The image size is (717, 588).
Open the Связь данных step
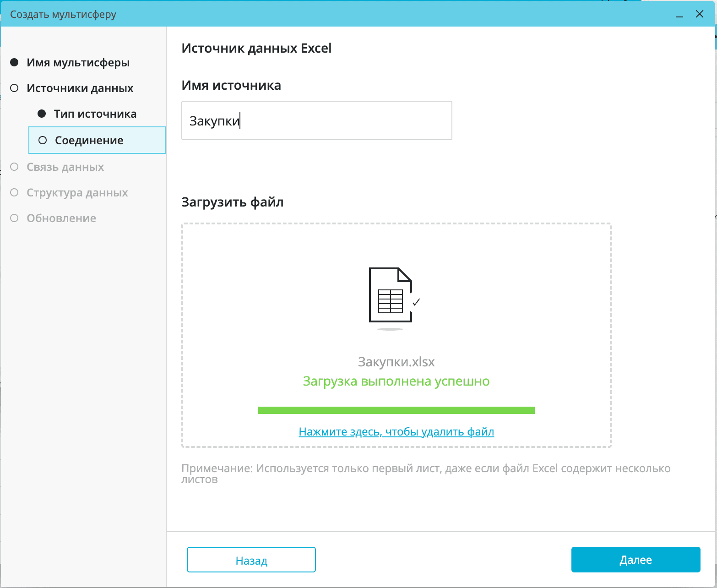pyautogui.click(x=65, y=167)
